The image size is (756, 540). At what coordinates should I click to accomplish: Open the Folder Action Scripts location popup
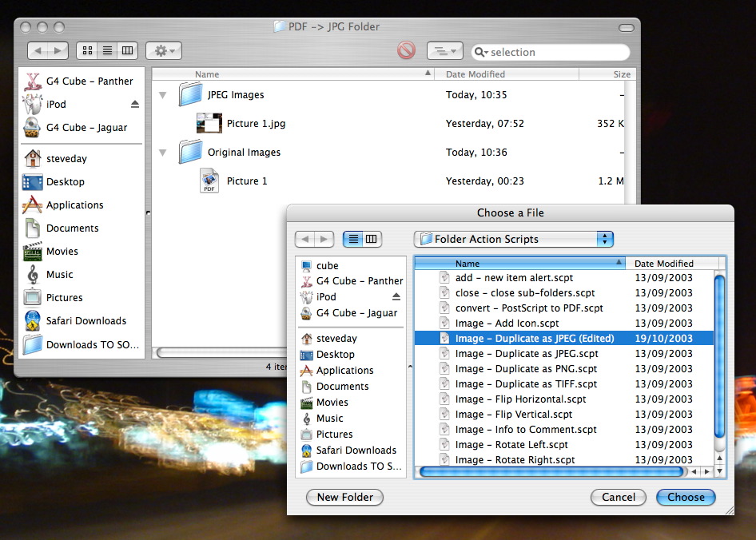(513, 239)
